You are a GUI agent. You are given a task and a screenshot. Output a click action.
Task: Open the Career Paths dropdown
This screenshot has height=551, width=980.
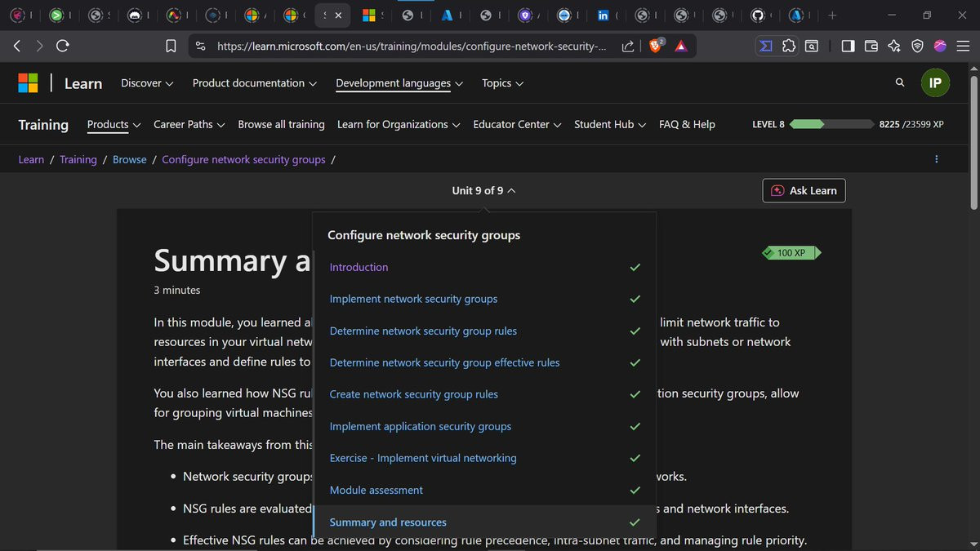point(189,124)
